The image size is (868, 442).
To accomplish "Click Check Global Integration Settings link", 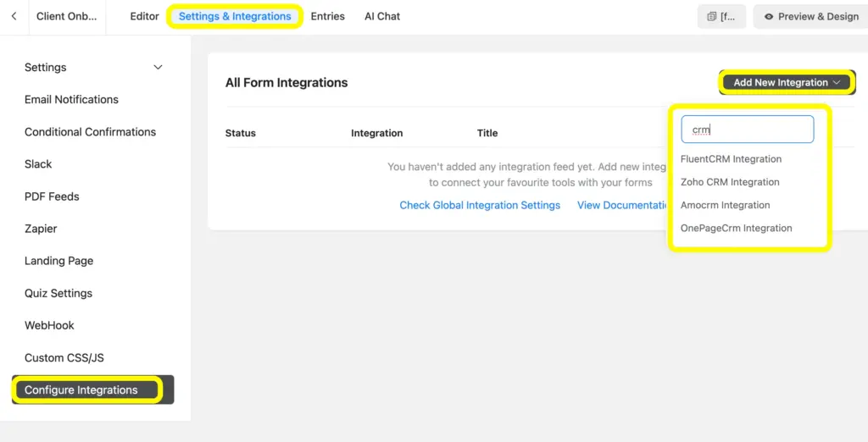I will 480,205.
